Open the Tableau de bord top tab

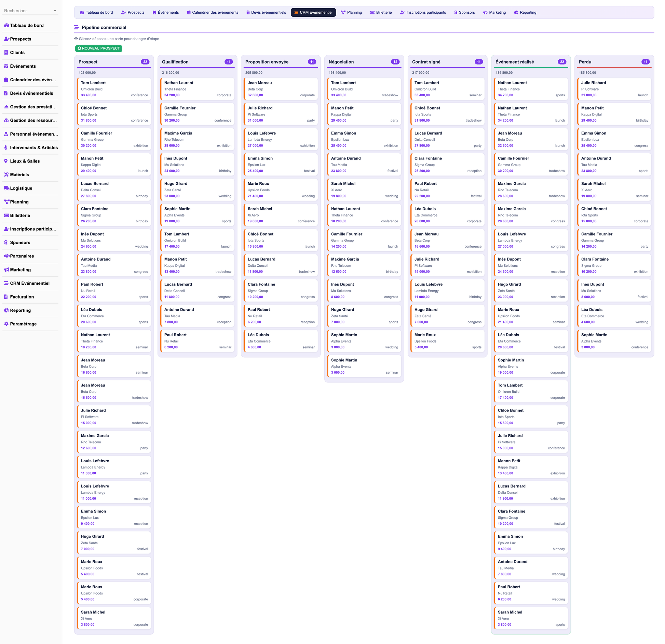(96, 12)
